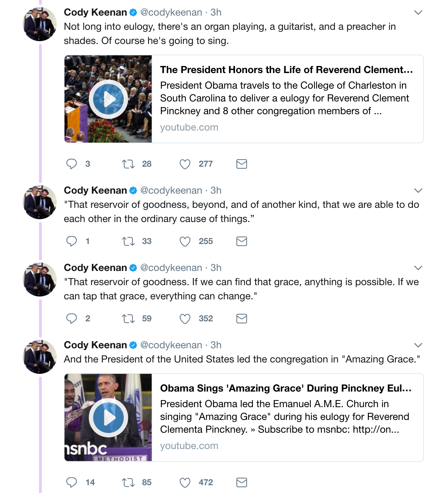Retweet the tweet with 28 retweets

tap(128, 164)
